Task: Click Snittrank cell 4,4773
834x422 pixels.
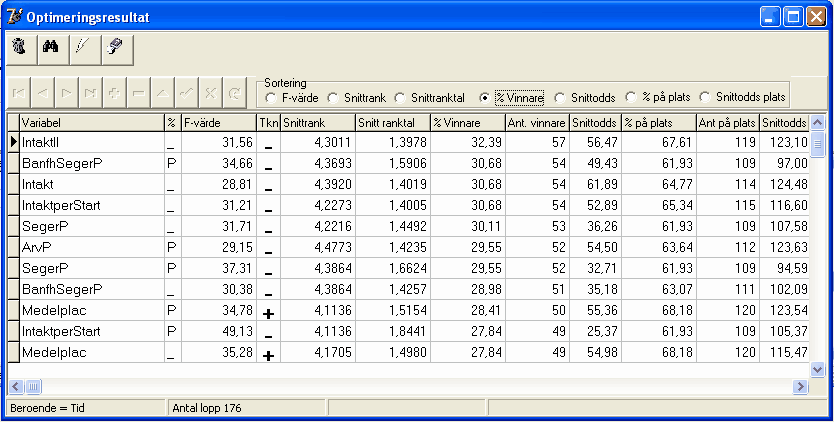Action: click(x=318, y=247)
